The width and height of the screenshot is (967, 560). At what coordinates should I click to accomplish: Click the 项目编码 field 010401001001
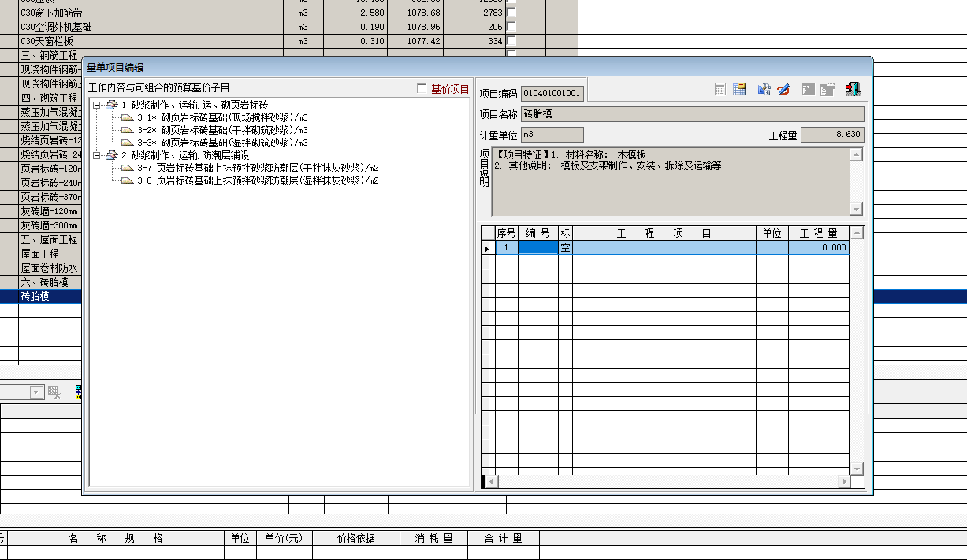[x=552, y=94]
